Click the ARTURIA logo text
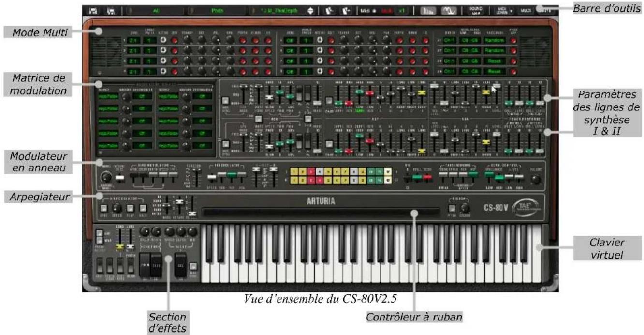The height and width of the screenshot is (335, 644). coord(322,201)
